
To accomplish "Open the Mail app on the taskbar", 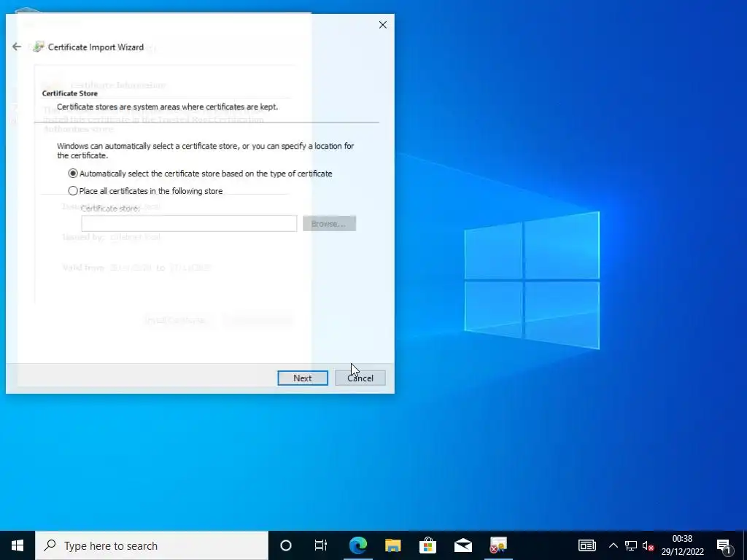I will tap(463, 545).
